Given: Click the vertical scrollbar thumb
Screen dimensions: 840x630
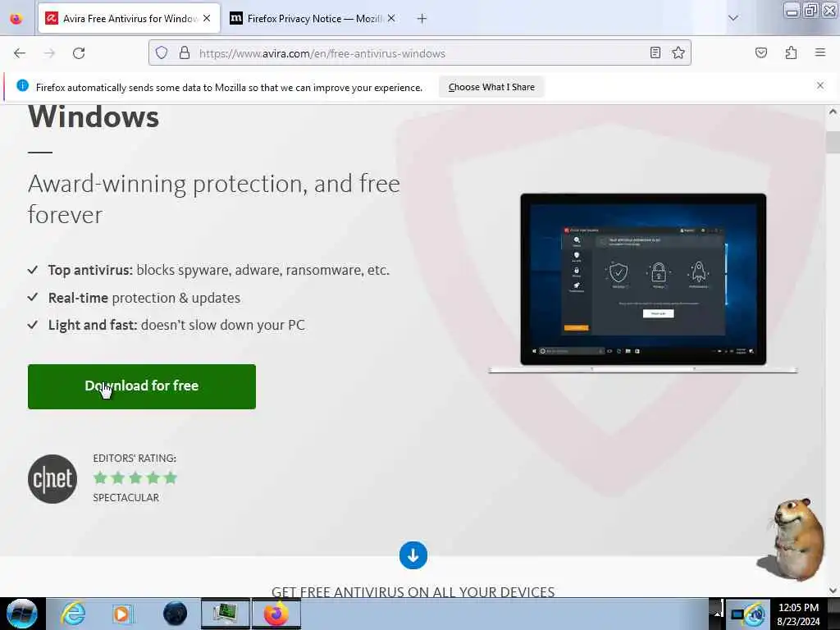Looking at the screenshot, I should tap(833, 142).
